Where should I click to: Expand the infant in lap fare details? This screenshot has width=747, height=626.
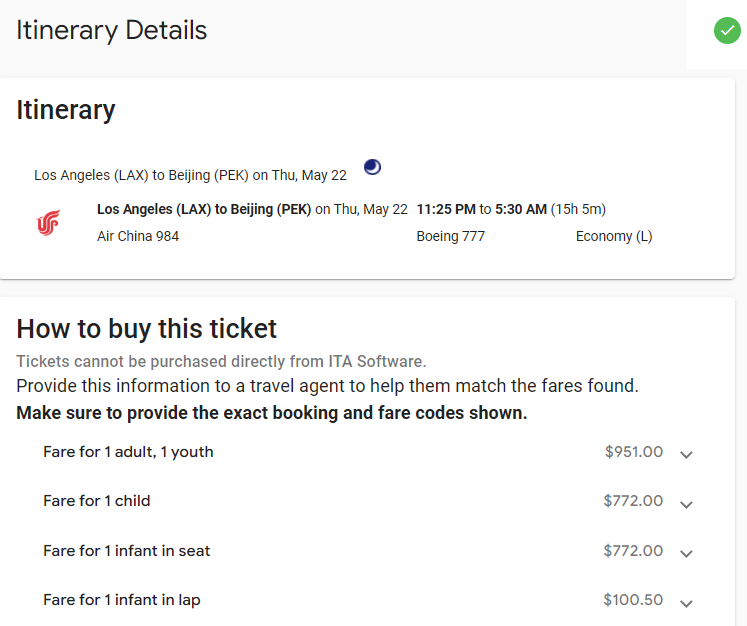click(x=686, y=602)
